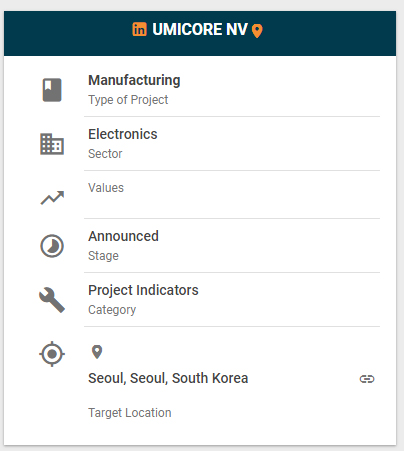Click the Target Location label
Viewport: 404px width, 451px height.
130,413
